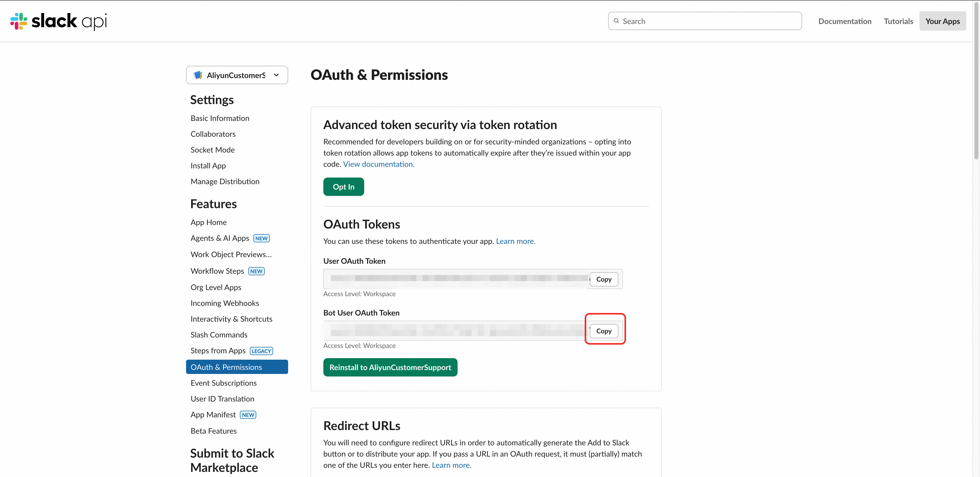980x477 pixels.
Task: Open the Collaborators settings page
Action: point(213,134)
